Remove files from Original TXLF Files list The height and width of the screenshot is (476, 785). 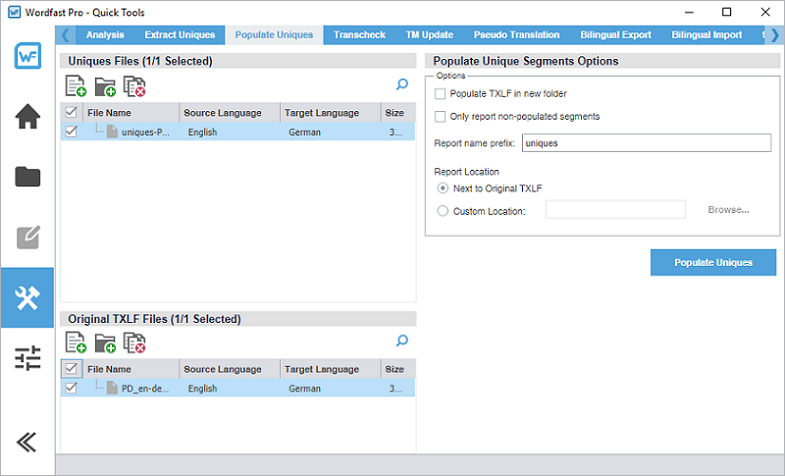tap(134, 343)
